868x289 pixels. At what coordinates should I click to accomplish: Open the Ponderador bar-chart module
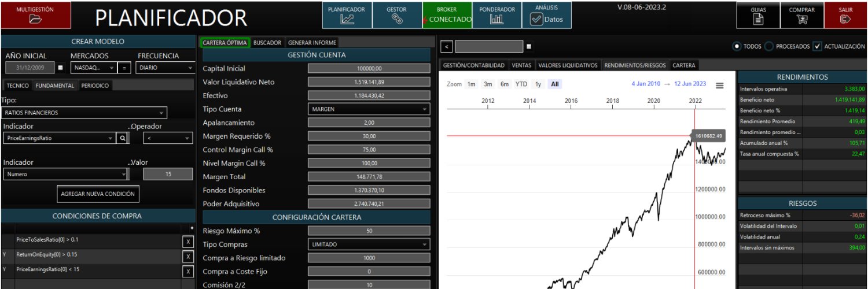[x=496, y=15]
